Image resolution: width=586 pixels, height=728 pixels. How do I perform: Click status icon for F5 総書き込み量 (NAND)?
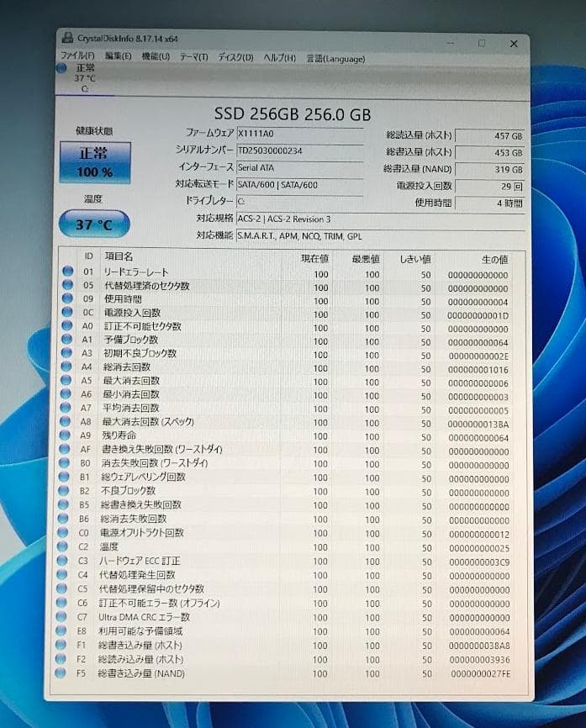[x=61, y=673]
